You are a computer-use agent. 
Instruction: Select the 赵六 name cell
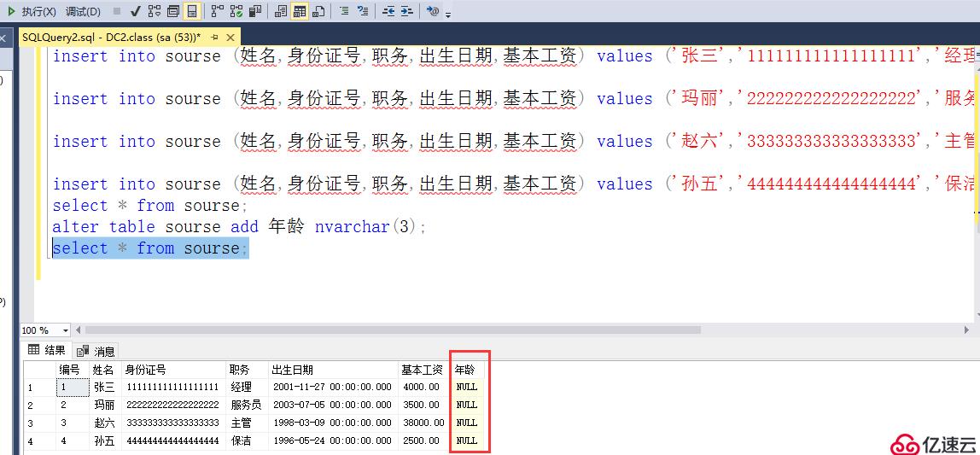[106, 423]
